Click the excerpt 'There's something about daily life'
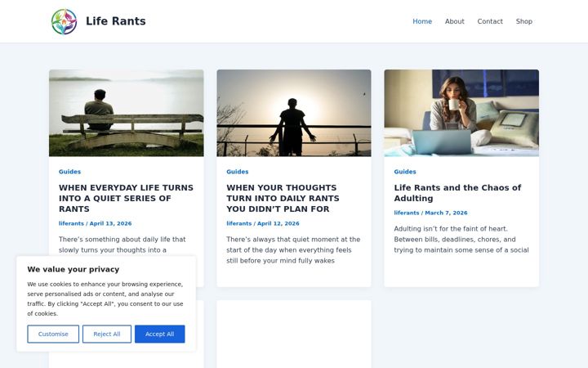Screen dimensions: 588x368 122,245
